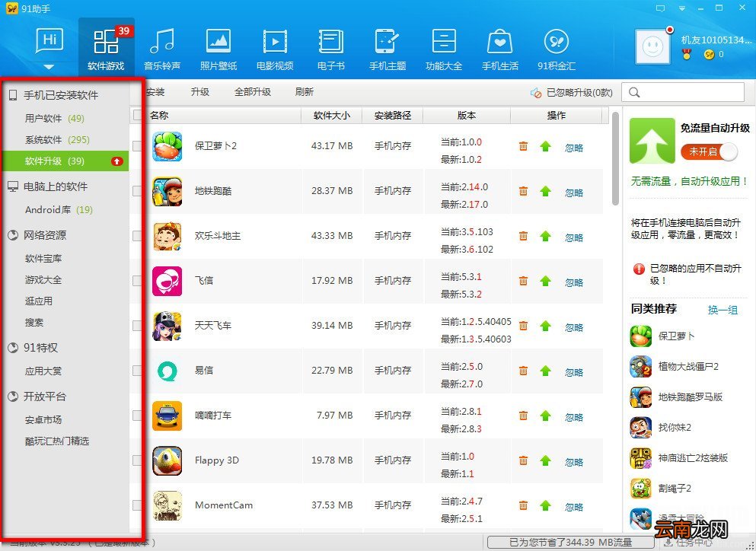Focus the search input field
The height and width of the screenshot is (551, 756).
(x=683, y=92)
